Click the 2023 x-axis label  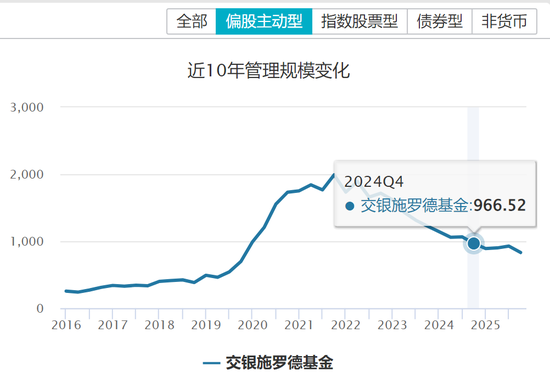pyautogui.click(x=392, y=325)
